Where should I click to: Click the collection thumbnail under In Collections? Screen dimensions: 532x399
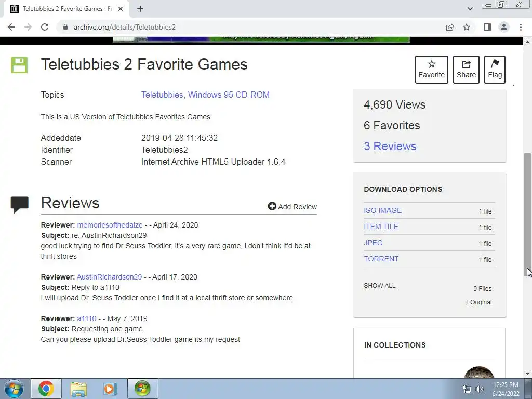coord(478,372)
